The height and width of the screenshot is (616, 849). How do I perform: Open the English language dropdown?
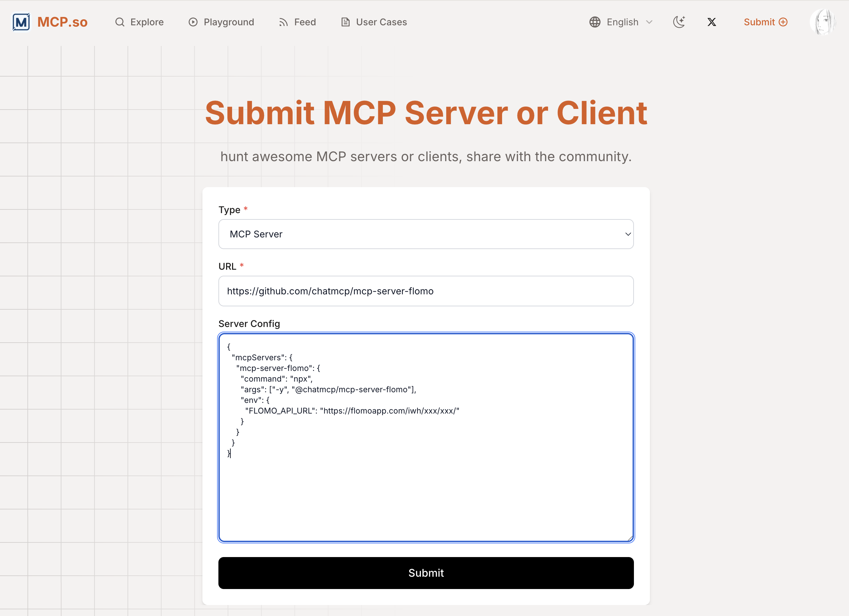[623, 22]
